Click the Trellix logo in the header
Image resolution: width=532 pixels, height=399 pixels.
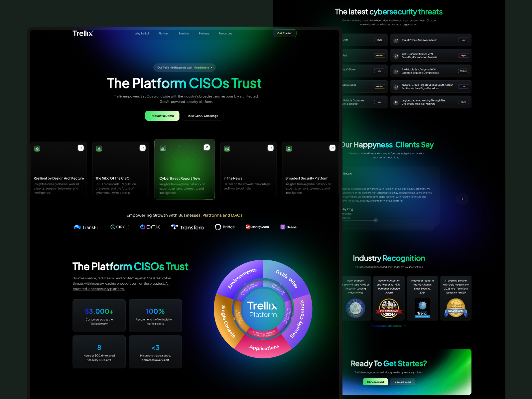tap(83, 33)
